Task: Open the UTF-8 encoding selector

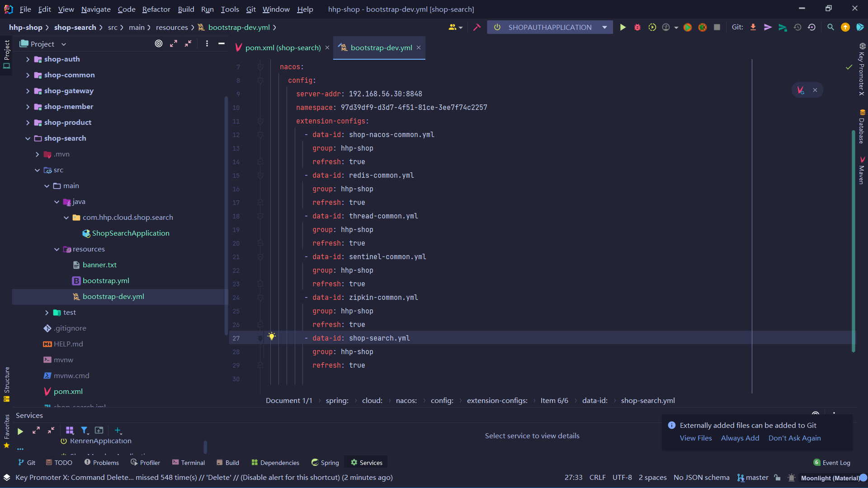Action: 622,478
